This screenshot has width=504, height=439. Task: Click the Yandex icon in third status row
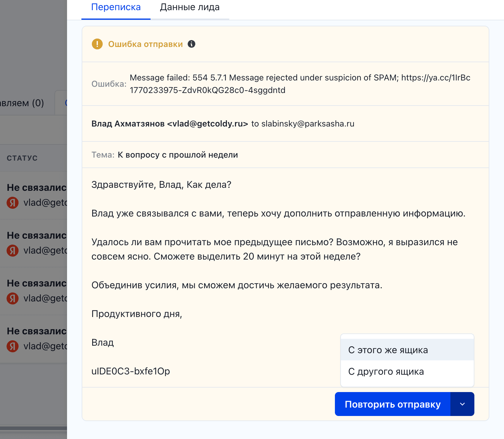(13, 298)
